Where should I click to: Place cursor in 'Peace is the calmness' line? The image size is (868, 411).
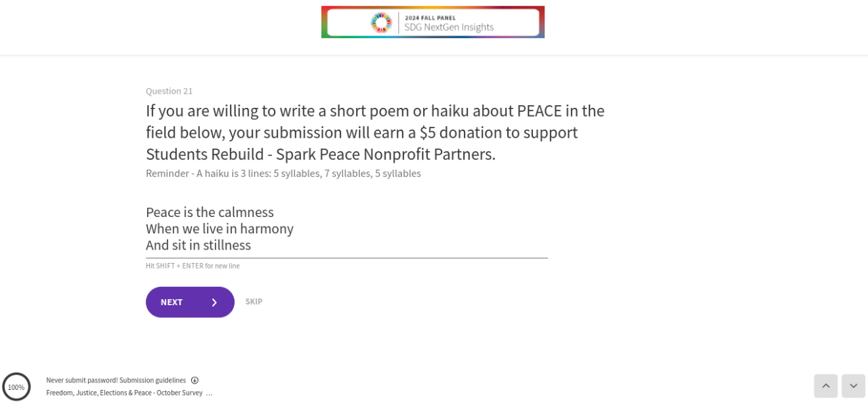point(210,212)
